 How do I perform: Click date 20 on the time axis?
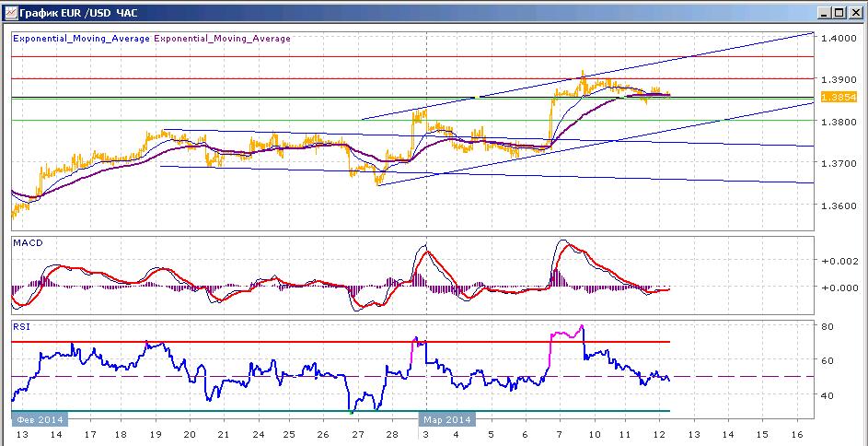[190, 435]
